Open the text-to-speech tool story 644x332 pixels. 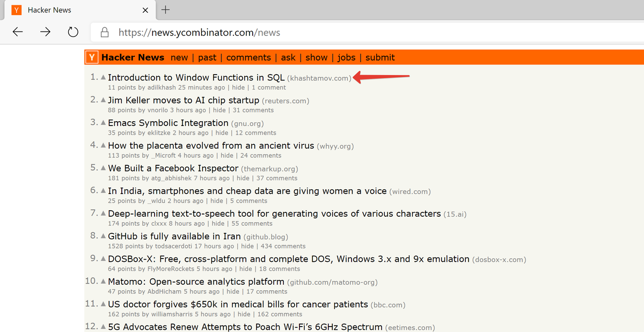(x=275, y=213)
